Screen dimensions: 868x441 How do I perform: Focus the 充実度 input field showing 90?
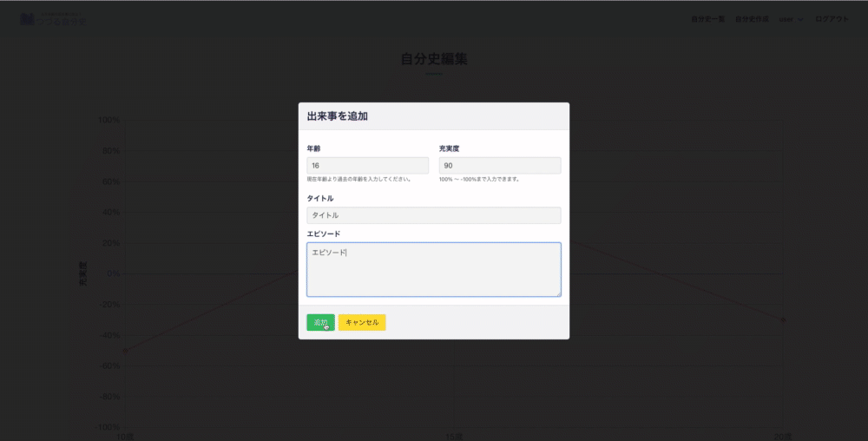[x=500, y=166]
